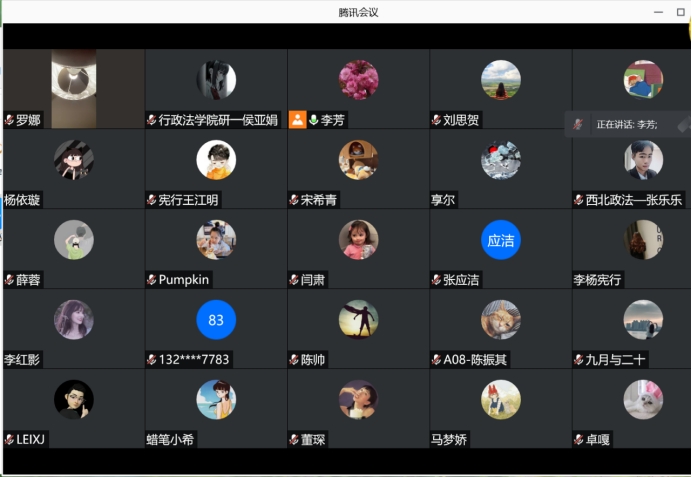
Task: Open 罗娜's live video tile
Action: (74, 89)
